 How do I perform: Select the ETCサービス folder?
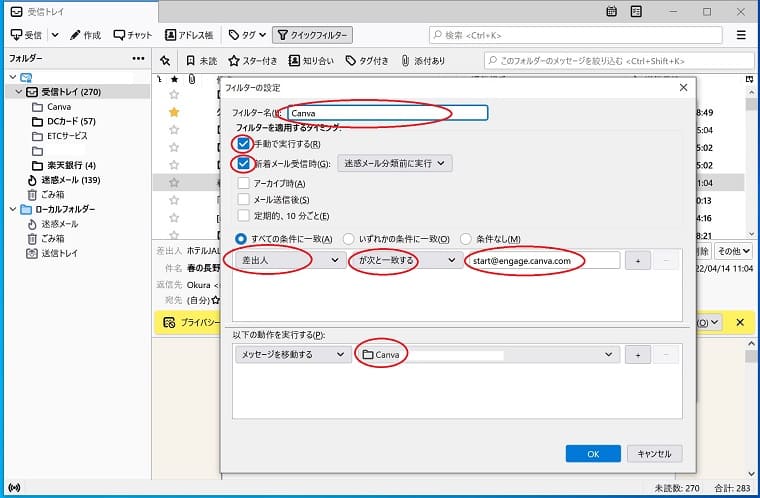67,136
